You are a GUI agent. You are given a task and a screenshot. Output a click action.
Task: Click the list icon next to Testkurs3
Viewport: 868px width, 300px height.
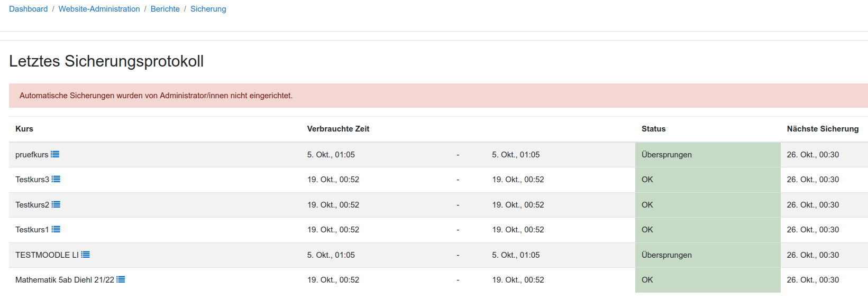click(56, 179)
